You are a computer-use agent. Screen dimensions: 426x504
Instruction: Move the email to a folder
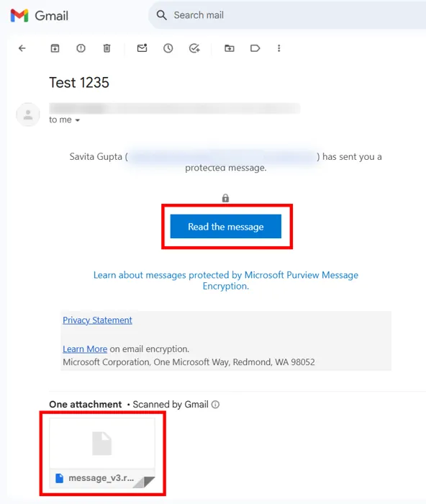click(229, 48)
